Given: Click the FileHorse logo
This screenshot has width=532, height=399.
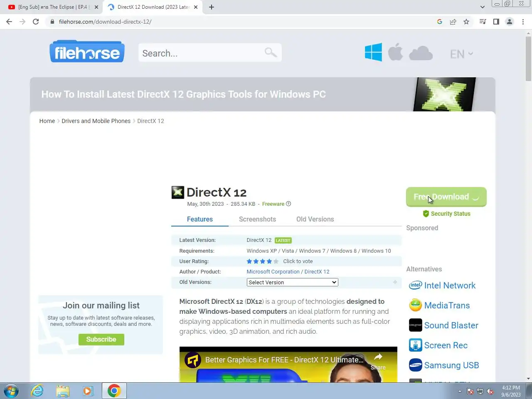Looking at the screenshot, I should pyautogui.click(x=87, y=52).
